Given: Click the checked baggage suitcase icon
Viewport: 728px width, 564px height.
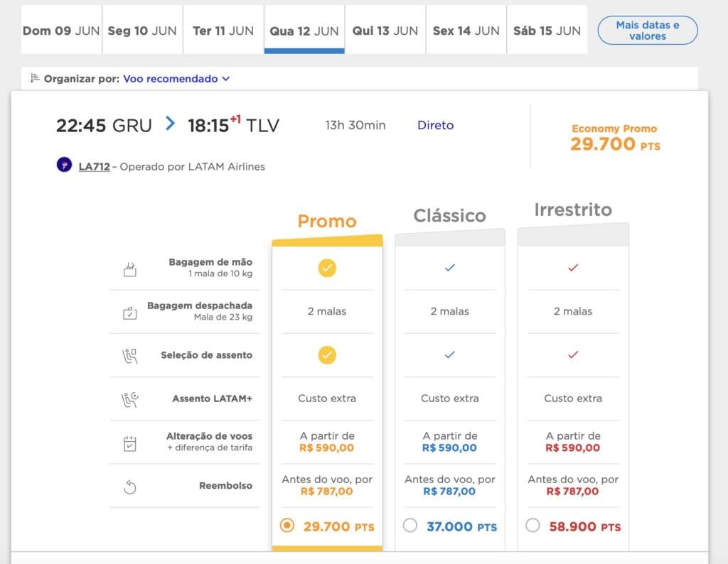Looking at the screenshot, I should click(x=130, y=313).
